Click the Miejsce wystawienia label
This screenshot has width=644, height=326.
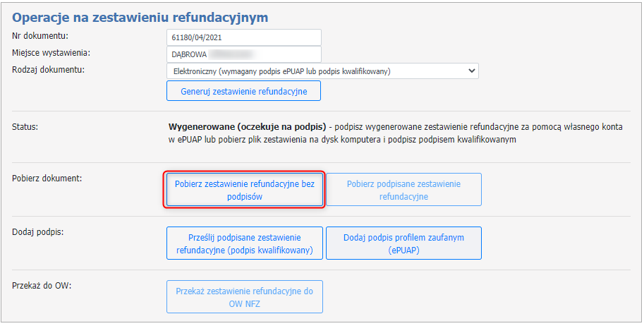52,53
